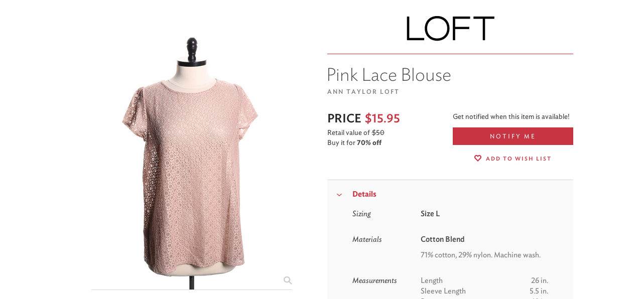Click the Length 26 in. measurement row
This screenshot has height=299, width=644.
point(484,280)
